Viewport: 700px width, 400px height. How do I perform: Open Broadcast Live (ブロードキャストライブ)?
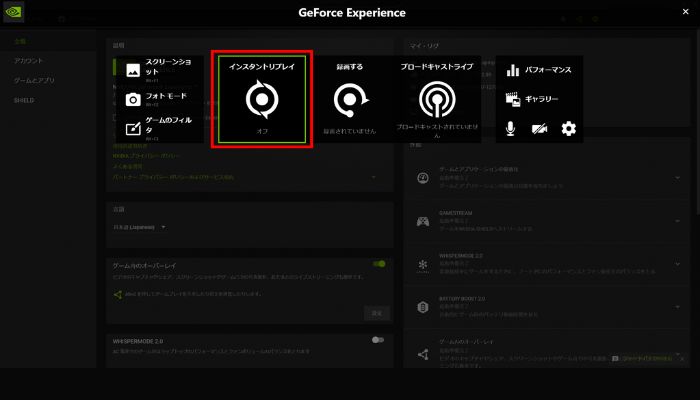436,100
